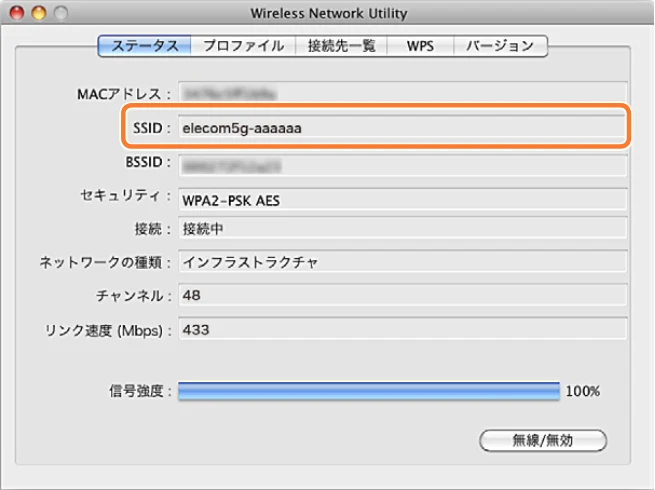
Task: Click the network type field インフラストラクチャ
Action: tap(403, 262)
